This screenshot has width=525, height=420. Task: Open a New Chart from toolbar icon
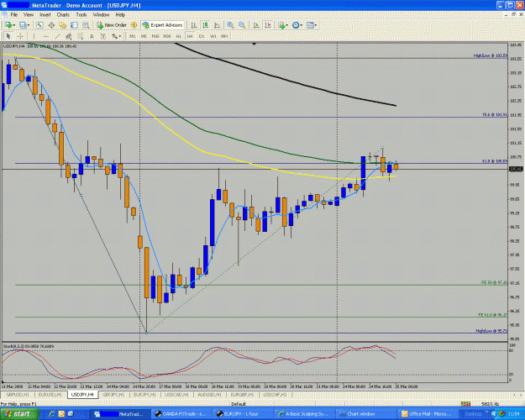coord(8,25)
